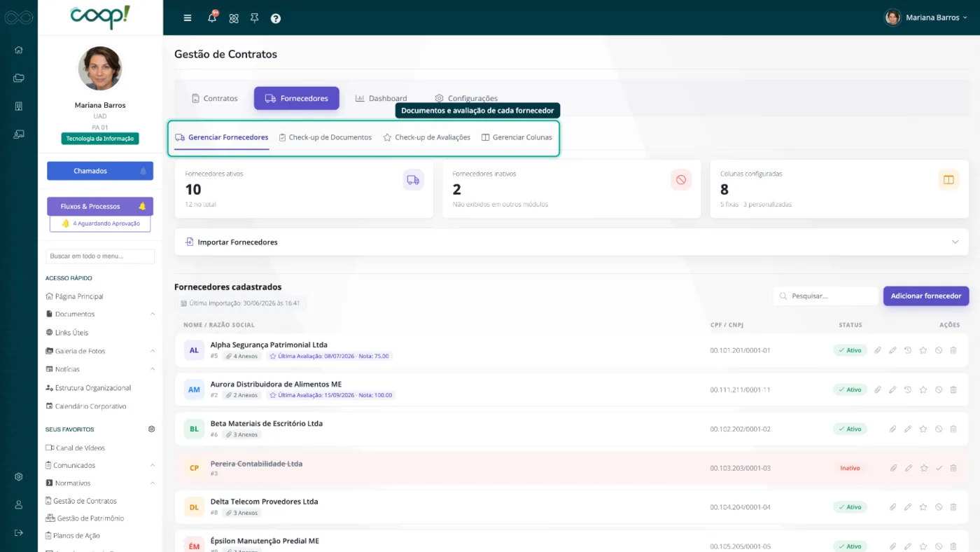
Task: Edit Aurora Distribuidora de Alimentos with pencil icon
Action: pyautogui.click(x=892, y=389)
